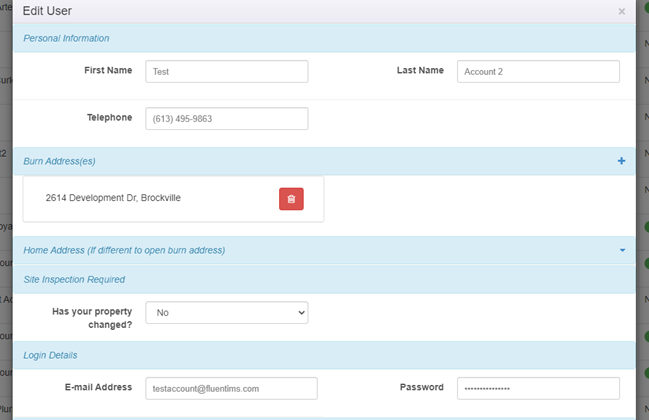Edit the First Name field
649x420 pixels.
coord(226,72)
